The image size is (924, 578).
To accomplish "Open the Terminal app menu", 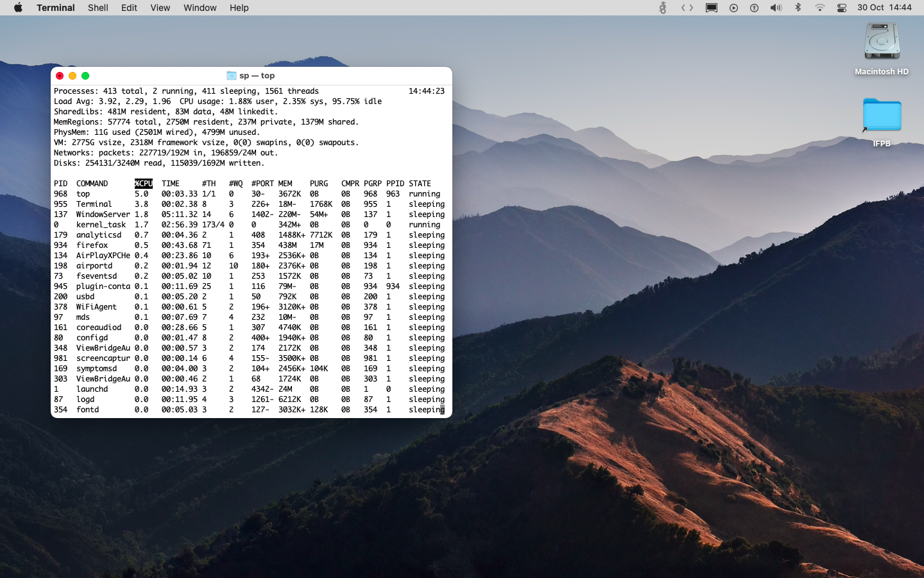I will pos(56,8).
